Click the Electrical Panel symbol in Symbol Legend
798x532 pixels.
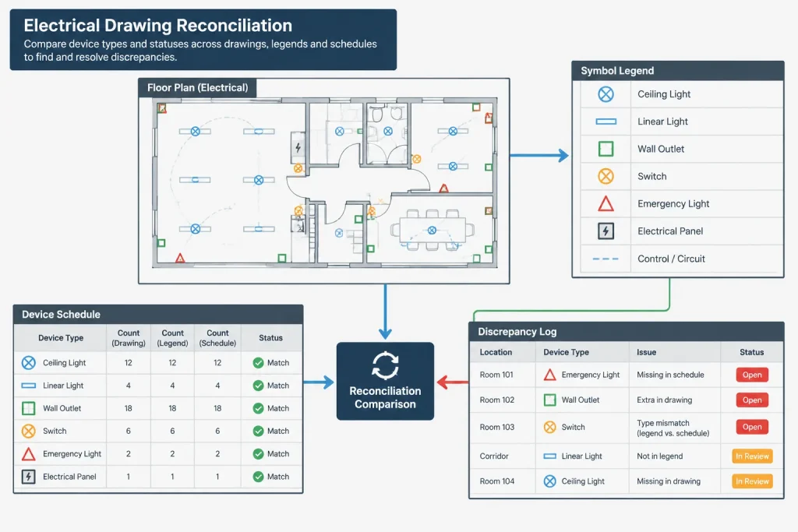click(606, 231)
